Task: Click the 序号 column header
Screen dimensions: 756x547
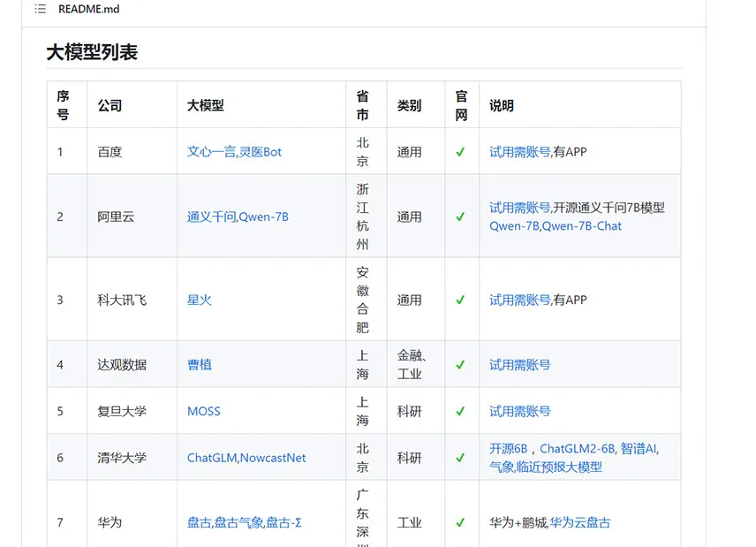Action: pos(63,105)
